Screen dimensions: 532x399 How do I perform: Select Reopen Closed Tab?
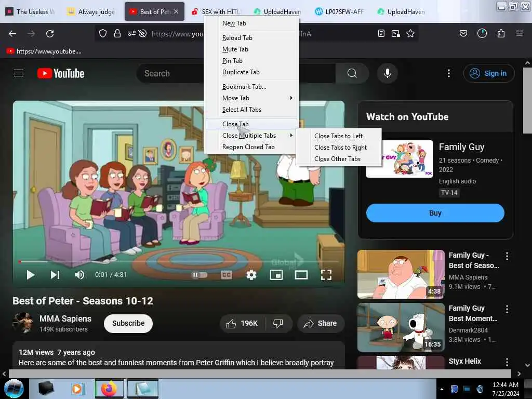251,147
